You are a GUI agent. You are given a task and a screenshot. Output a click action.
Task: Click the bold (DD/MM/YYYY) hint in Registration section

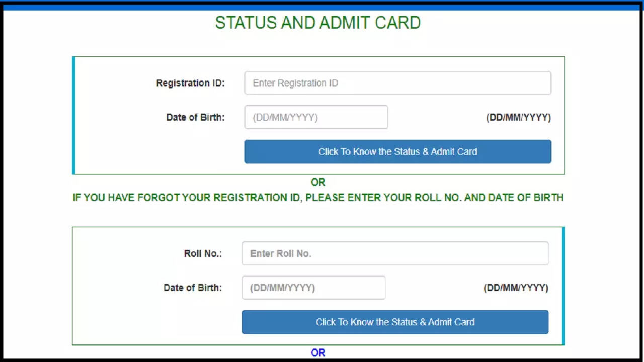518,117
